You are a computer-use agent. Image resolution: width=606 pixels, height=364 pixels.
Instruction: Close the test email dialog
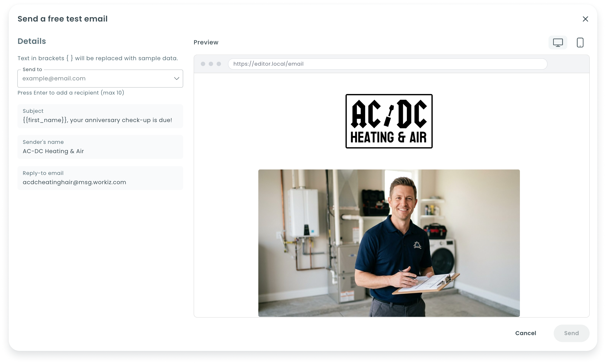[585, 19]
